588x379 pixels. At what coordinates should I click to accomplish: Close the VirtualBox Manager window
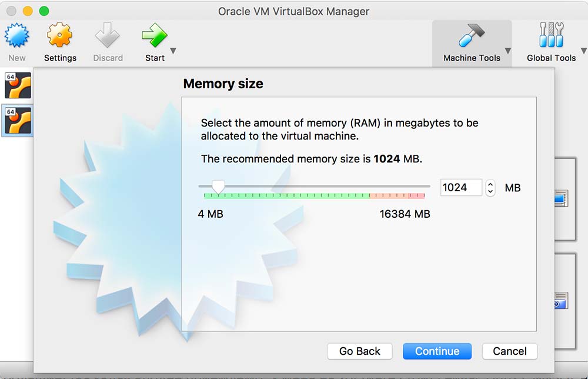coord(11,11)
